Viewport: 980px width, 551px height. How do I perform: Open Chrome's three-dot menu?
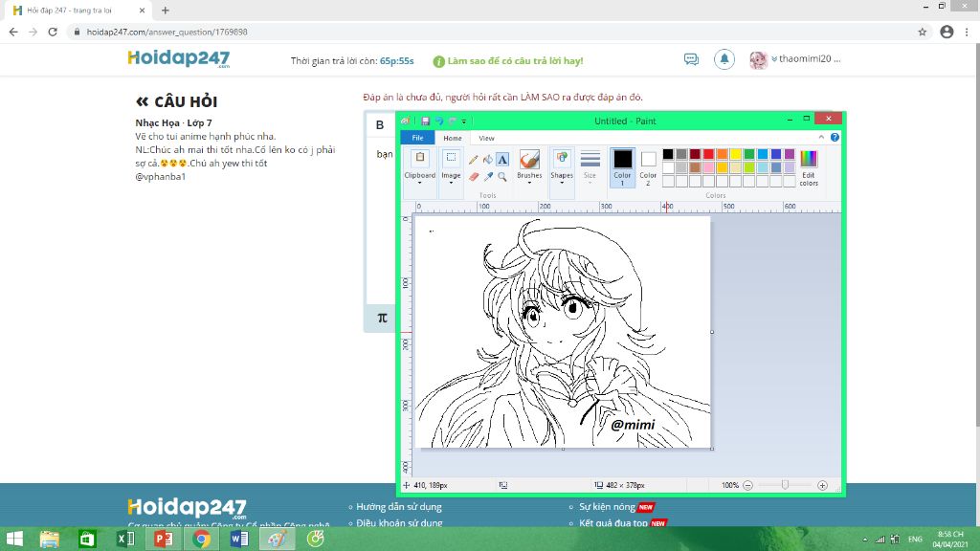click(967, 32)
